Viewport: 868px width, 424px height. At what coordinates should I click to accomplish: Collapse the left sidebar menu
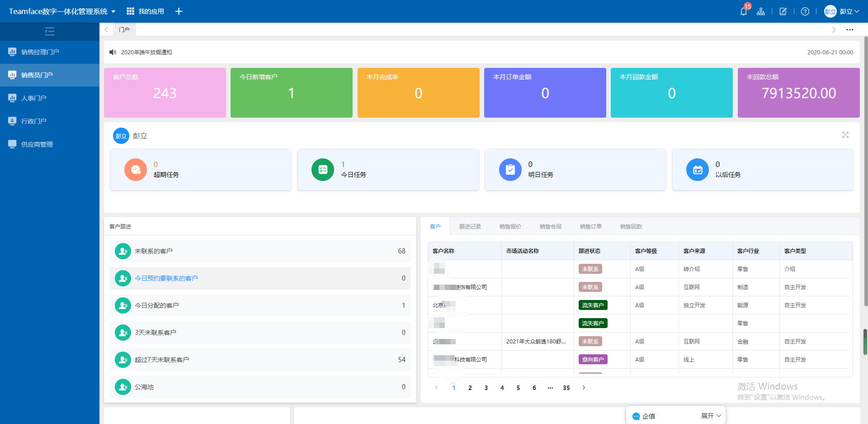(50, 31)
